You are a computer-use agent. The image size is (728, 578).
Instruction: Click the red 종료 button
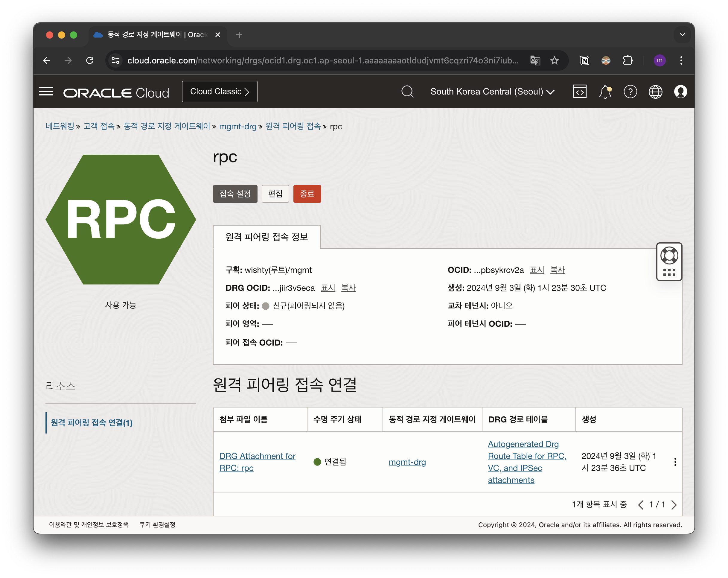click(307, 194)
